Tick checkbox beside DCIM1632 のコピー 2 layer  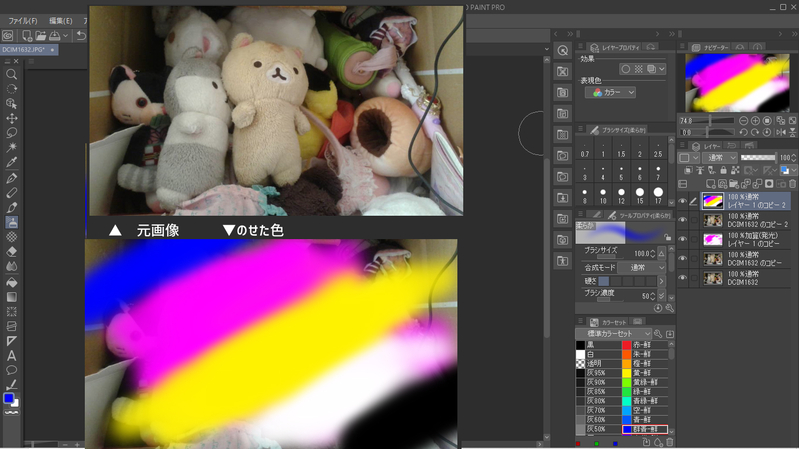[694, 220]
